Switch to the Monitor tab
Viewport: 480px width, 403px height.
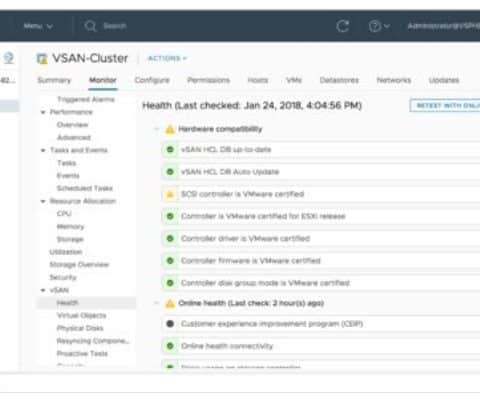(x=103, y=80)
